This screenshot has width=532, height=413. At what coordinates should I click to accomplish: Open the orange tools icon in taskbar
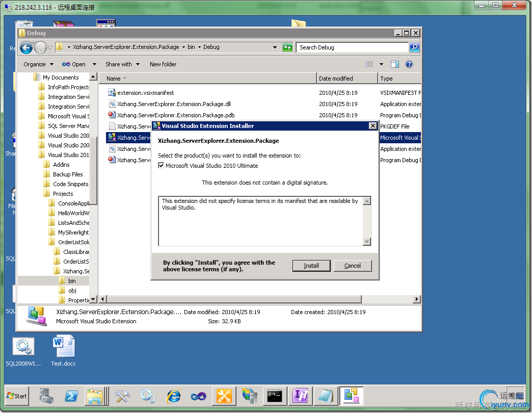click(x=224, y=396)
